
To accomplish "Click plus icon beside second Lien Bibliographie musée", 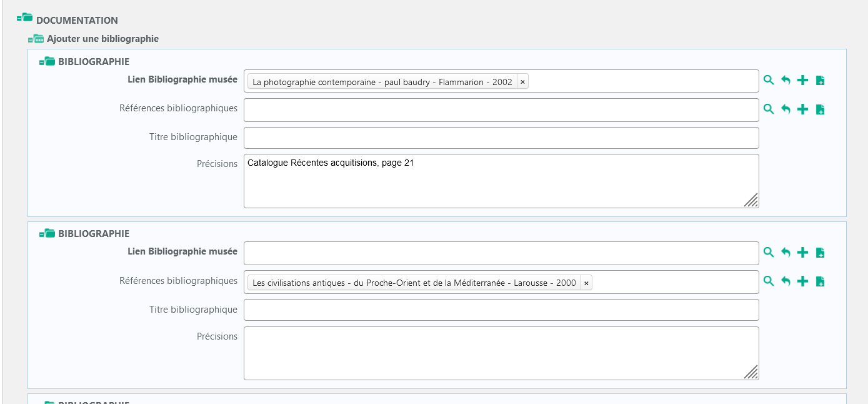I will [x=803, y=252].
